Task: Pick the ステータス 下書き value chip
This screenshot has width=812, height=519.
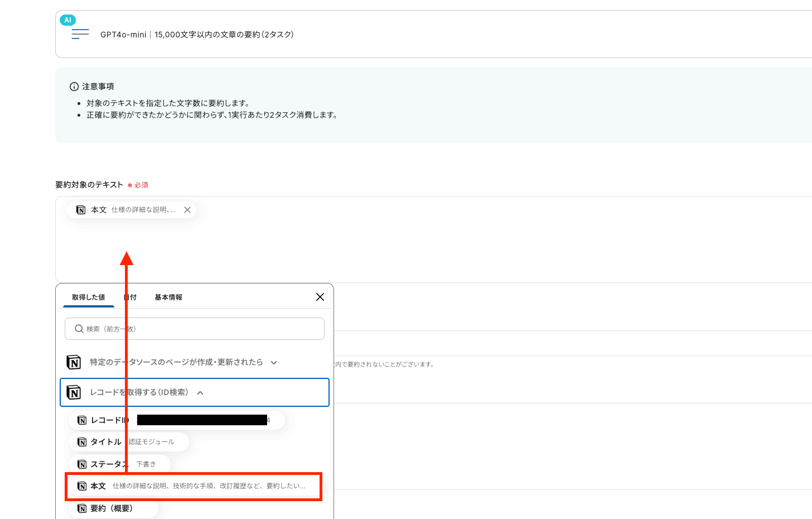Action: tap(119, 464)
